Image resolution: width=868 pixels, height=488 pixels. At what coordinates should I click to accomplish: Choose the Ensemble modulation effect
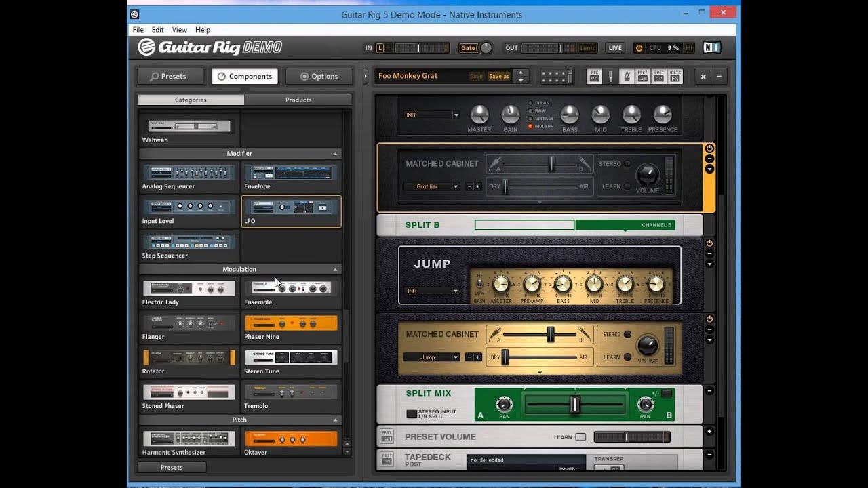click(x=291, y=293)
